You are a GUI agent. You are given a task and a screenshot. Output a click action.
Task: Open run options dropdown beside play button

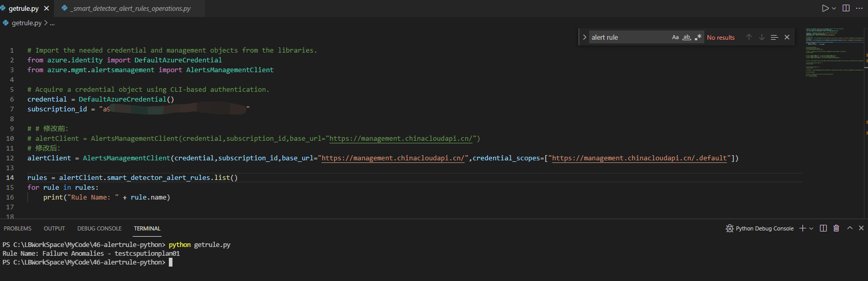834,8
